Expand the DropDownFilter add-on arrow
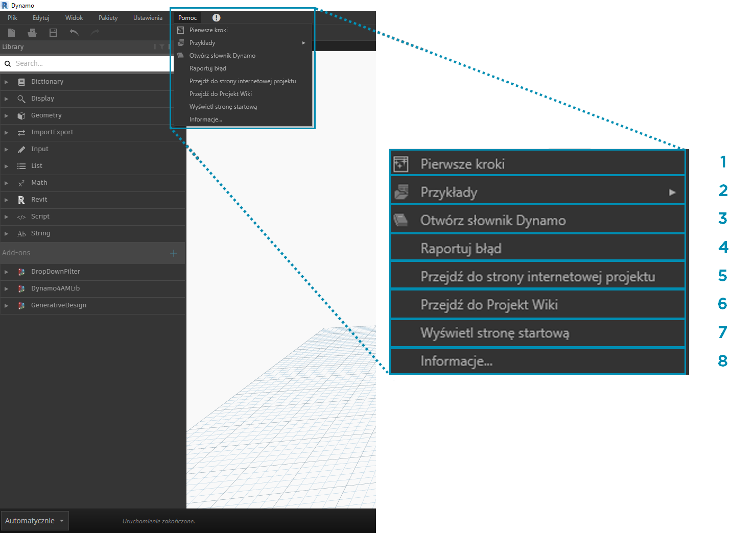Screen dimensions: 756x533 [x=6, y=272]
